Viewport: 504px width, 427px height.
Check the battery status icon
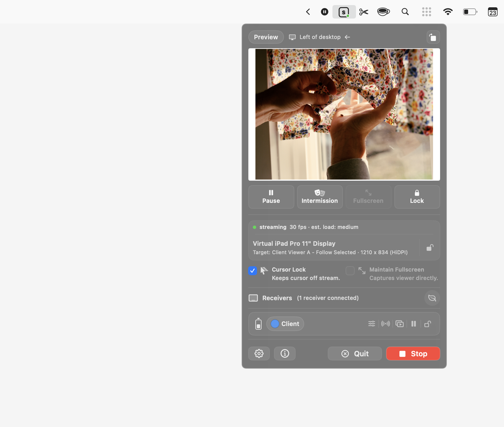pyautogui.click(x=470, y=12)
